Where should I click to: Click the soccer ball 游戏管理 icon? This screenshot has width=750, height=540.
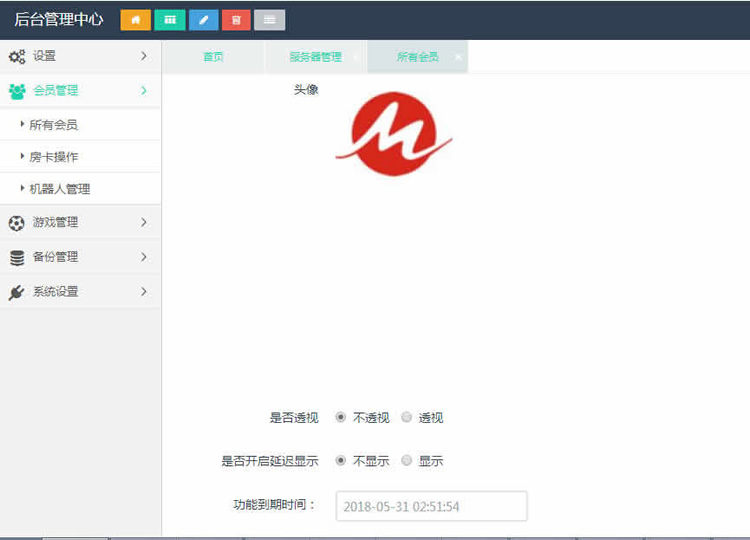pos(17,223)
